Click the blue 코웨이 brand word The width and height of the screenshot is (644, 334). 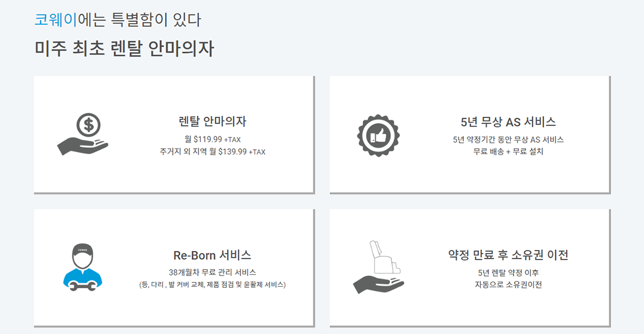[x=56, y=20]
